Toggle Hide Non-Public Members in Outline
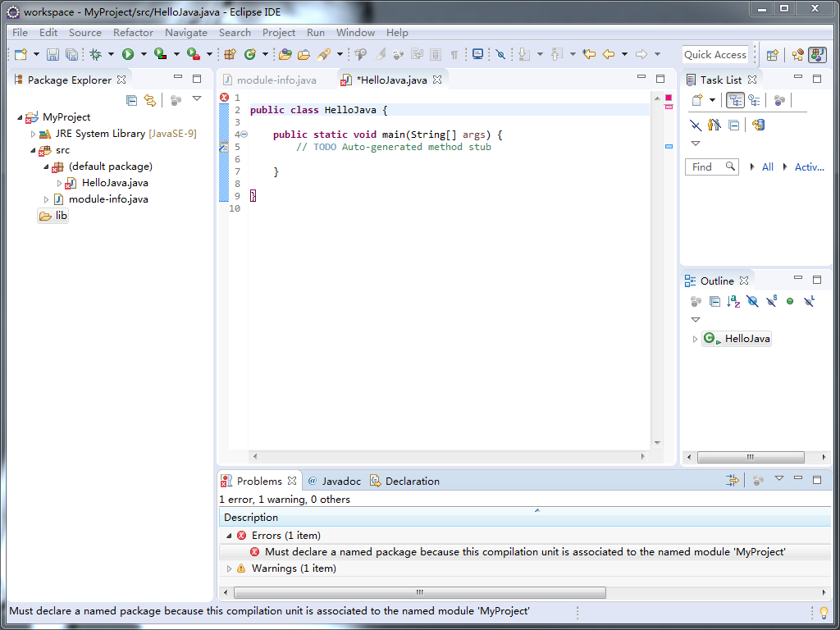This screenshot has width=840, height=630. [790, 302]
